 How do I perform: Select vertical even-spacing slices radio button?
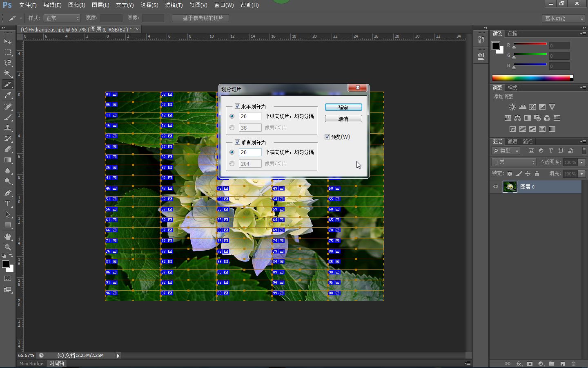coord(232,152)
